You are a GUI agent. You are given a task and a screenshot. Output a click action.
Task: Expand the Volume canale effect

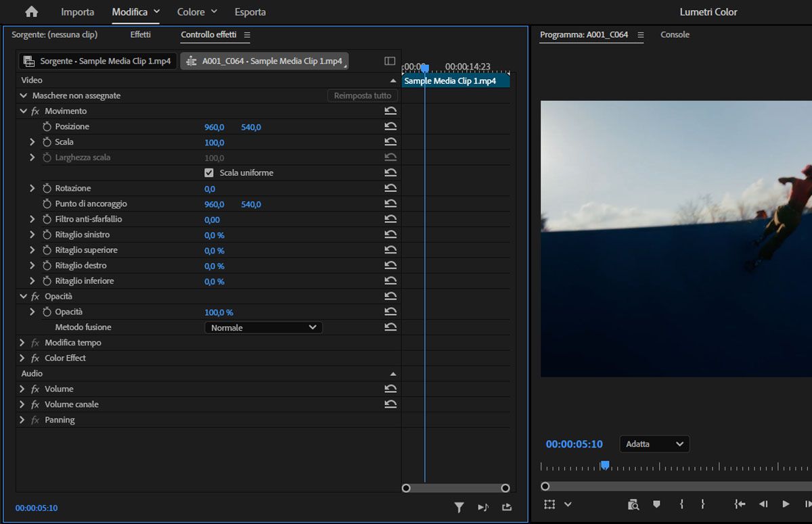22,404
